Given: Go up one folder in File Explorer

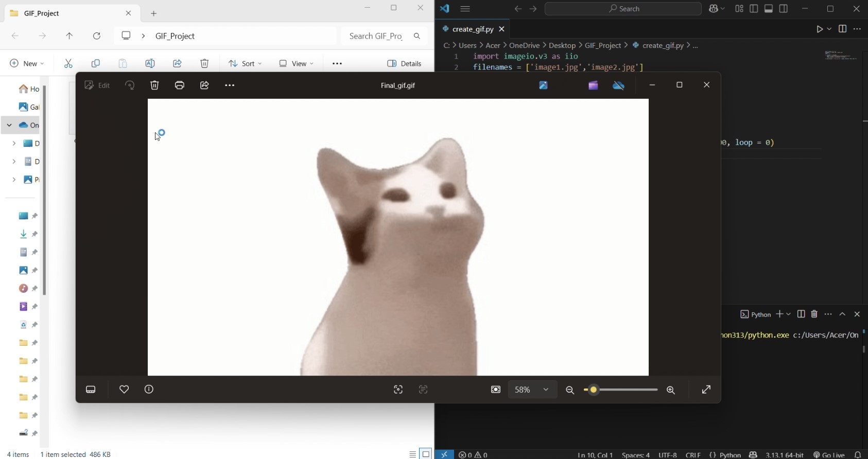Looking at the screenshot, I should pos(70,36).
